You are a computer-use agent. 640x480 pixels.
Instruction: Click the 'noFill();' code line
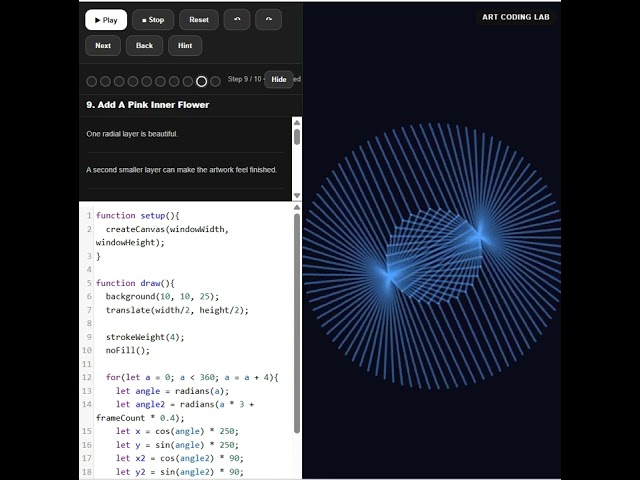pyautogui.click(x=128, y=351)
